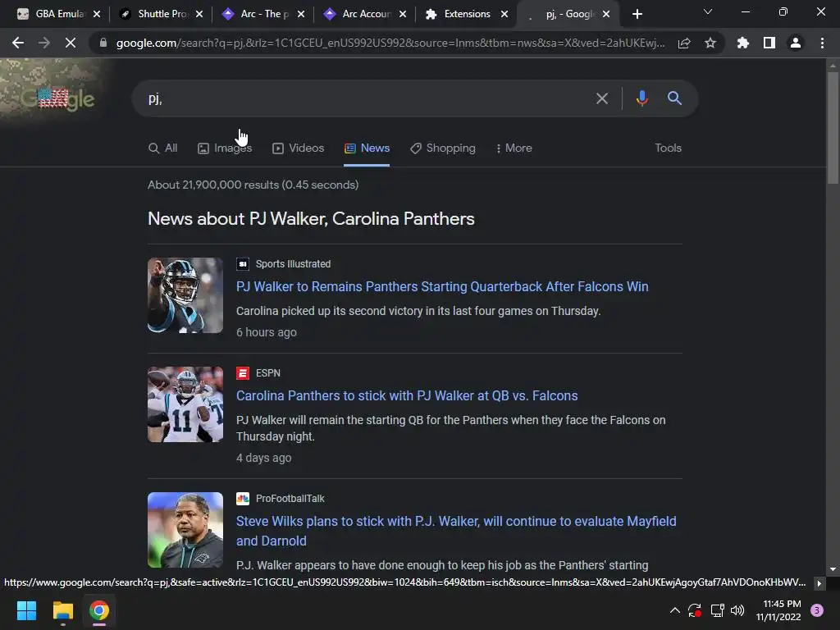The width and height of the screenshot is (840, 630).
Task: Open Chrome three-dot menu
Action: [x=822, y=43]
